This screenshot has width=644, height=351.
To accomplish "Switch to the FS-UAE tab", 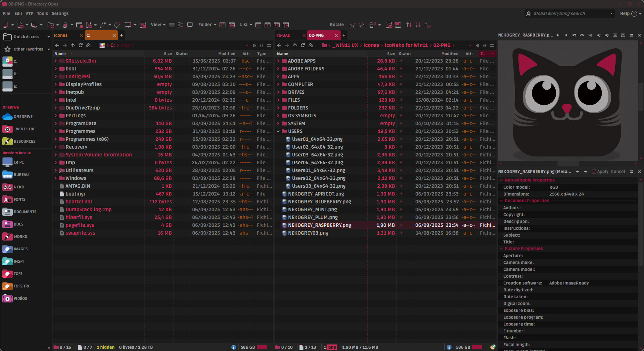I will tap(283, 35).
